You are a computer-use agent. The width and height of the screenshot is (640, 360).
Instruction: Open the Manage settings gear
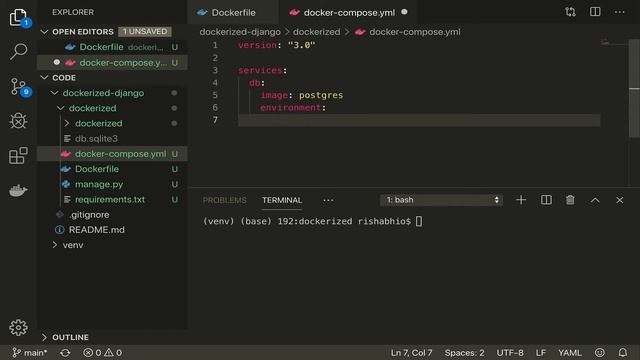pos(18,327)
